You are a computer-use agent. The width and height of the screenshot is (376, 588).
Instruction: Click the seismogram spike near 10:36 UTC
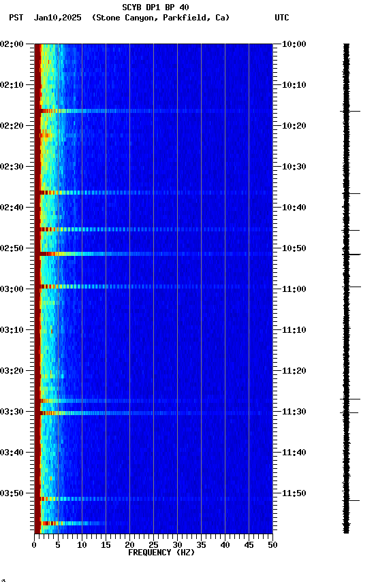point(351,193)
